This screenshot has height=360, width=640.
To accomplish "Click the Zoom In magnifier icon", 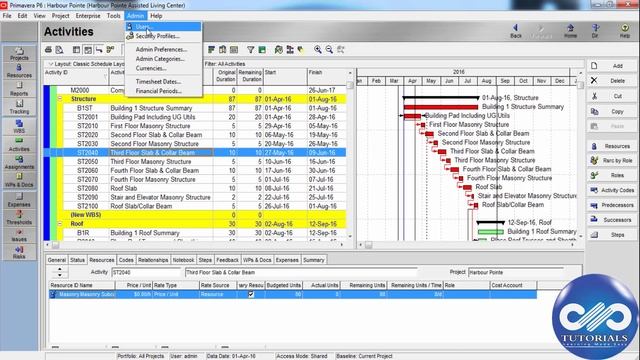I will pos(318,50).
